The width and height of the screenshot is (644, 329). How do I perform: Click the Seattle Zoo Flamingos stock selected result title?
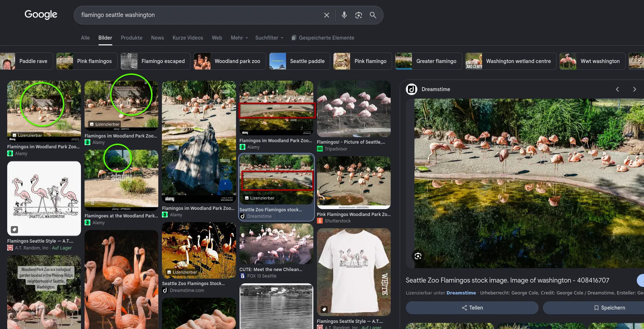pos(271,209)
